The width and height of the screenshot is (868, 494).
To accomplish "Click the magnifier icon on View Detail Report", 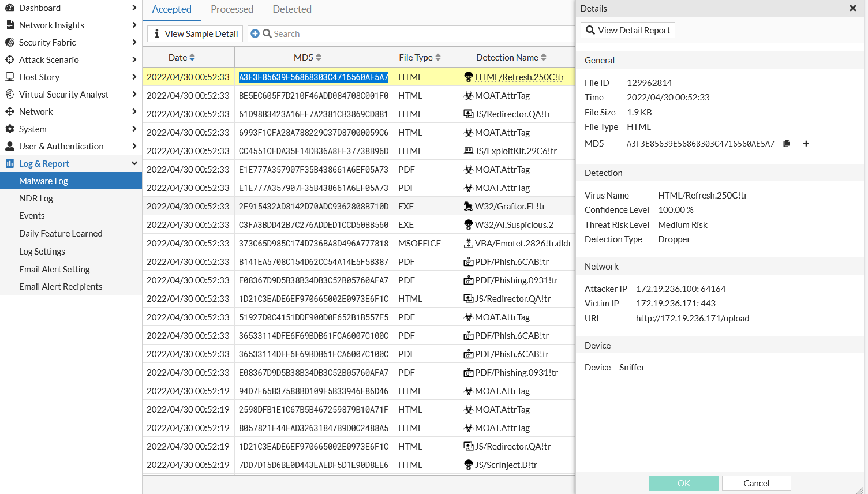I will click(x=590, y=30).
